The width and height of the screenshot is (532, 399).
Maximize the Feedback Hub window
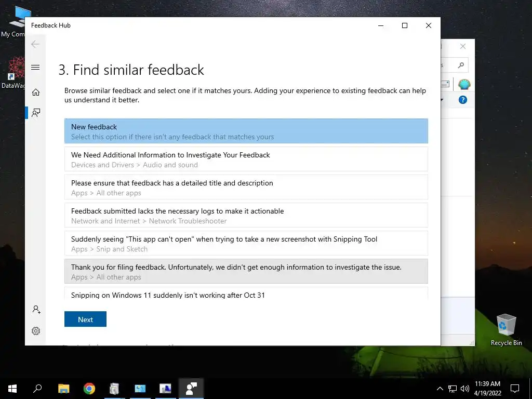(x=404, y=25)
